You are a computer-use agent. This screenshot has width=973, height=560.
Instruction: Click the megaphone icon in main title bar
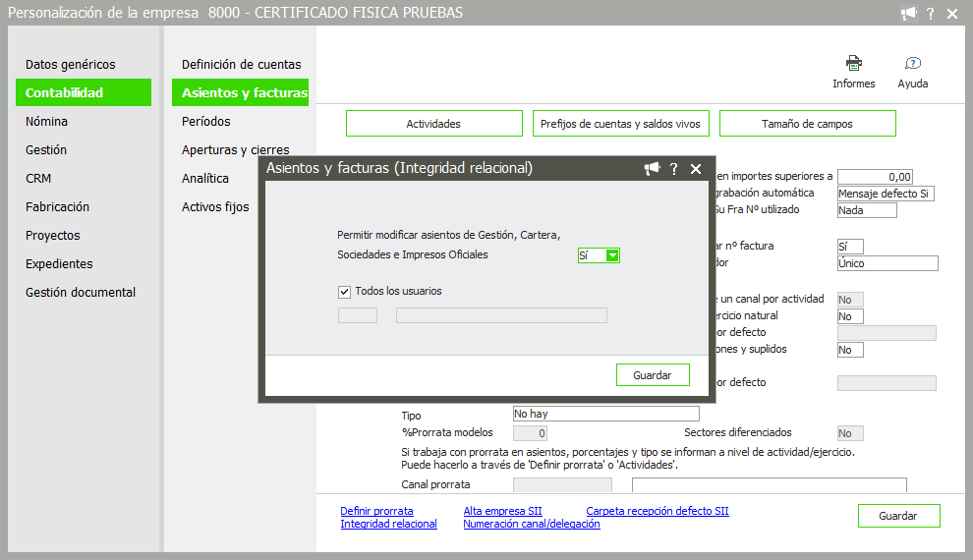point(908,14)
